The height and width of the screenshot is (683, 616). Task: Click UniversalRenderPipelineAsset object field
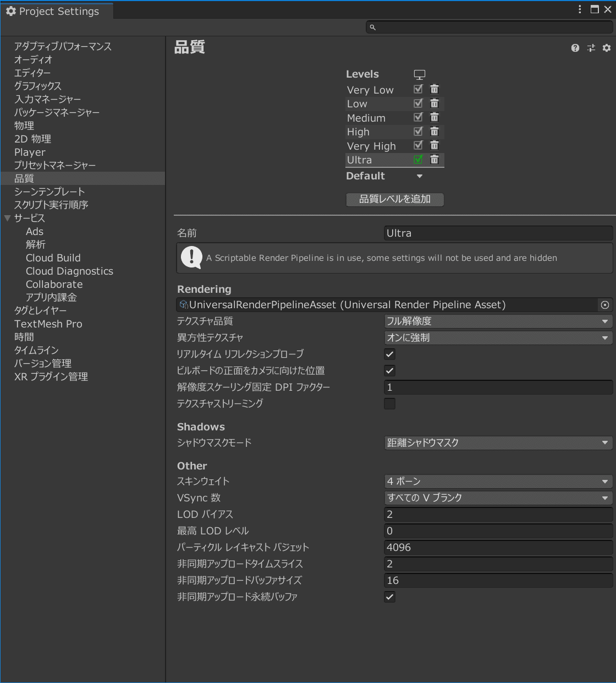[387, 305]
